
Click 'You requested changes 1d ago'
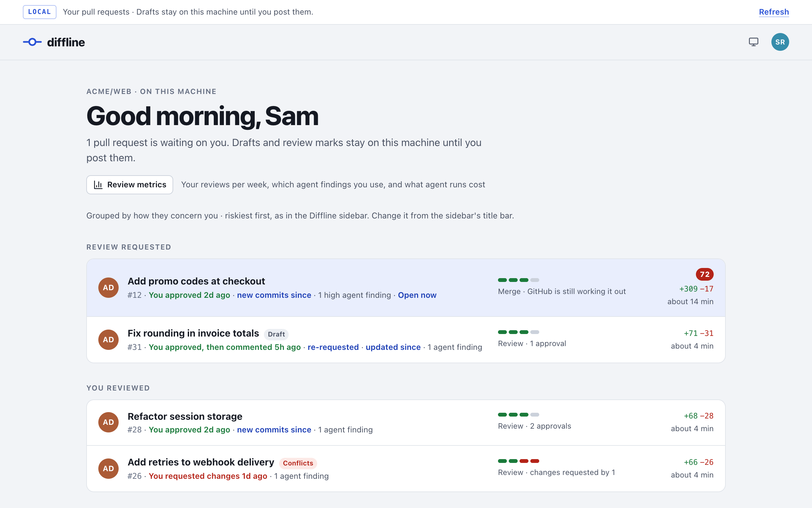point(208,476)
